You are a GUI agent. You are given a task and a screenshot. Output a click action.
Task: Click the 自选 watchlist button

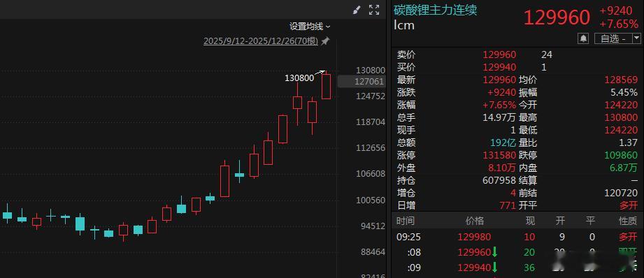pos(613,38)
